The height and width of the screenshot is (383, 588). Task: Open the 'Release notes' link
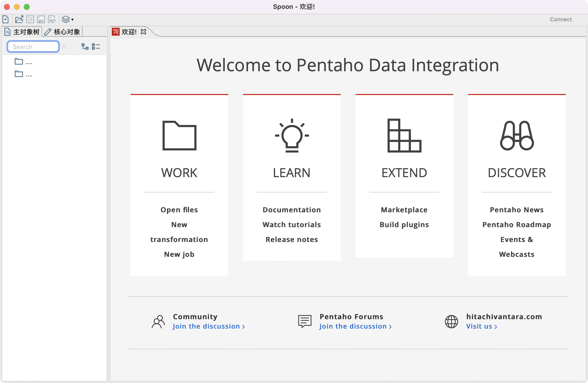point(292,239)
